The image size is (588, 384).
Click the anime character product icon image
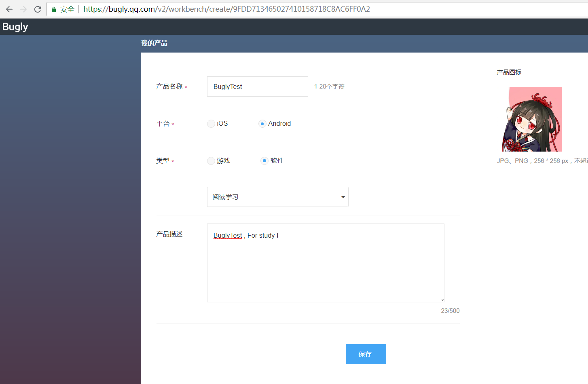(x=535, y=119)
